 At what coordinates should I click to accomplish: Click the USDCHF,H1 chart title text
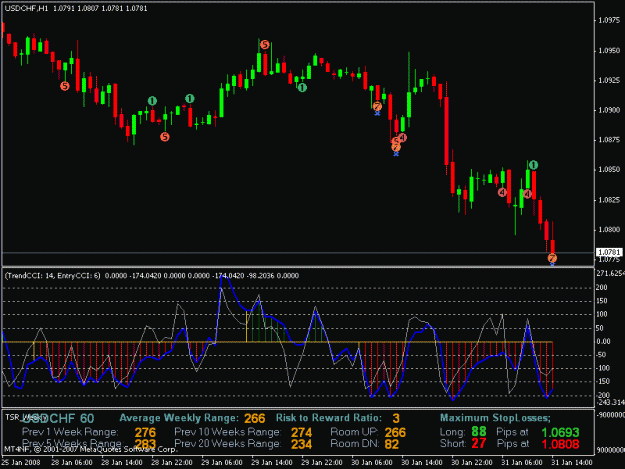click(26, 8)
